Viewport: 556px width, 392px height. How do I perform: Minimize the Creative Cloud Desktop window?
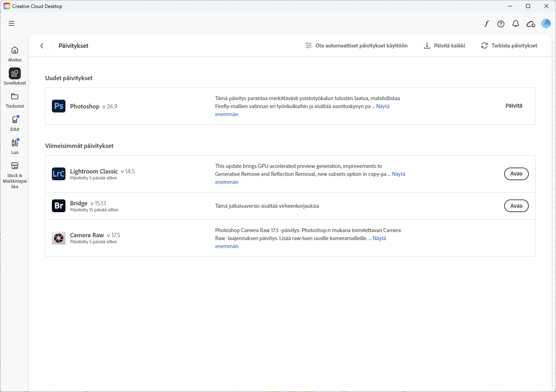(510, 6)
